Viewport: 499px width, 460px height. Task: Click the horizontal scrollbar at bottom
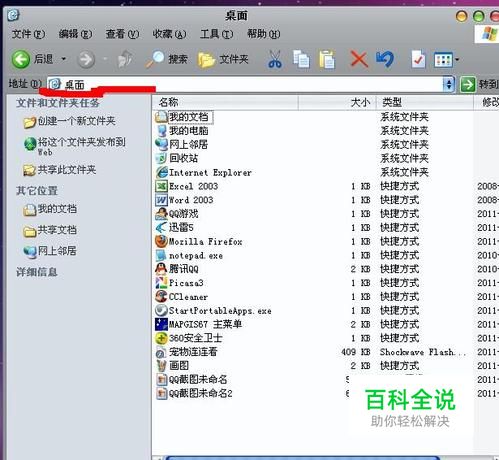[x=303, y=458]
